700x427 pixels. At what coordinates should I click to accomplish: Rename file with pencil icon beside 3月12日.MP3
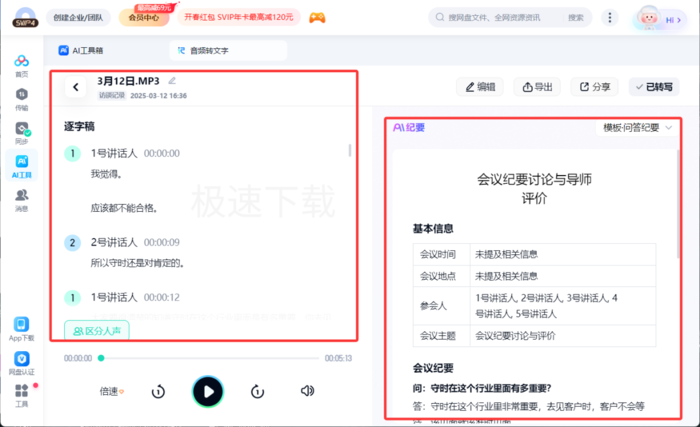[x=172, y=81]
